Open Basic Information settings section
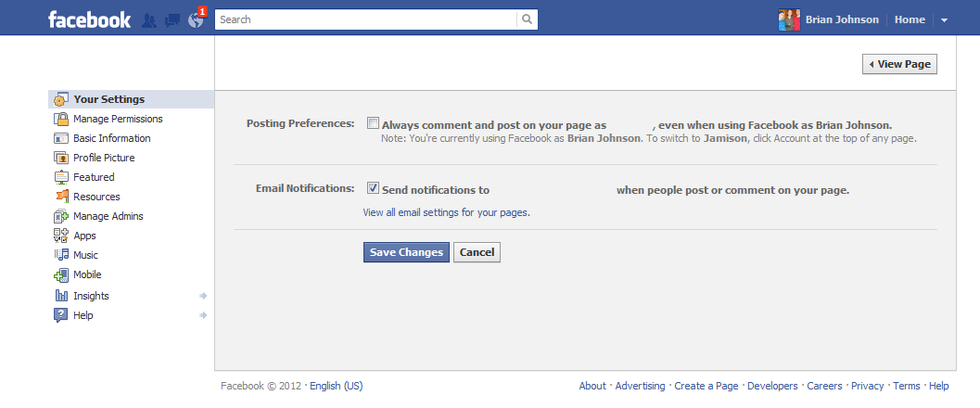Screen dimensions: 980x408 click(x=111, y=138)
